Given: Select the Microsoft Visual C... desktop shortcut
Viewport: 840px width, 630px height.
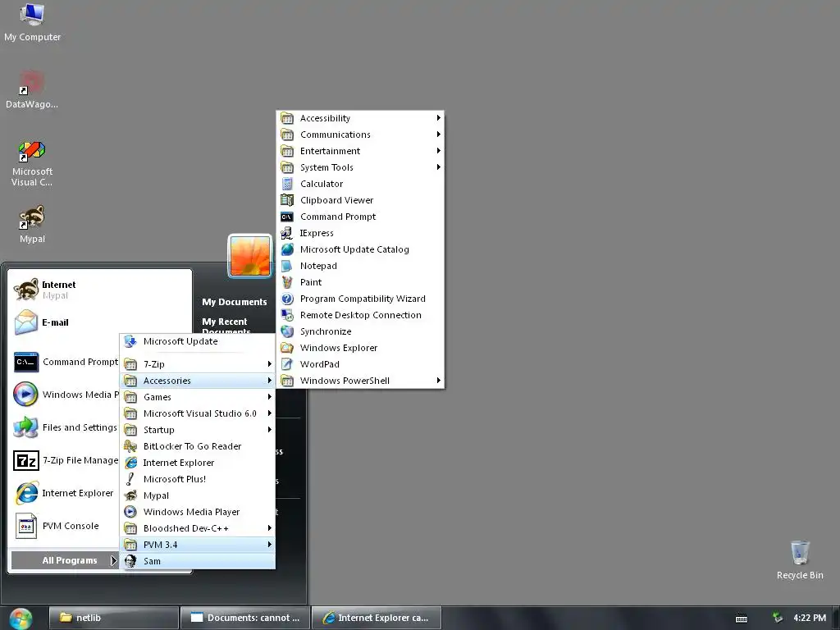Looking at the screenshot, I should (32, 163).
